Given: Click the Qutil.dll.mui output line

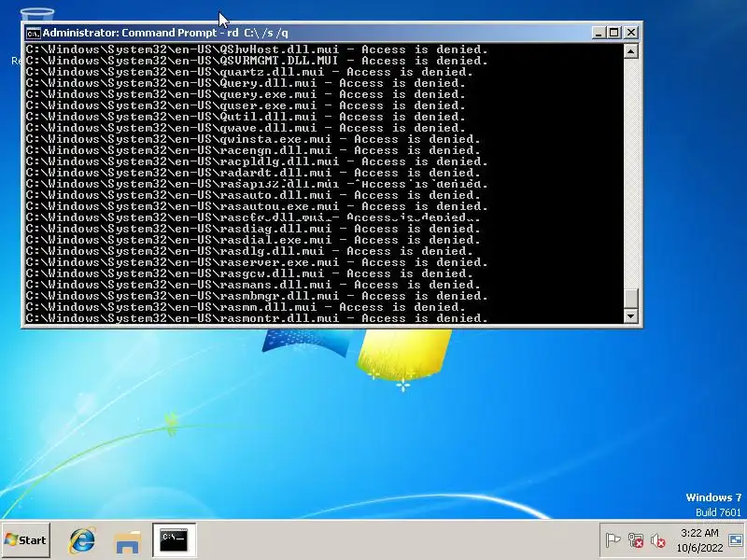Looking at the screenshot, I should pyautogui.click(x=246, y=117).
